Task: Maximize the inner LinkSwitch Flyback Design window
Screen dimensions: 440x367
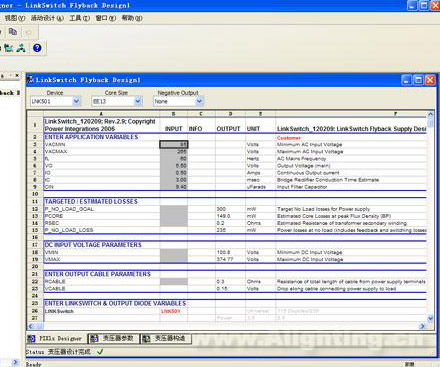Action: point(418,80)
